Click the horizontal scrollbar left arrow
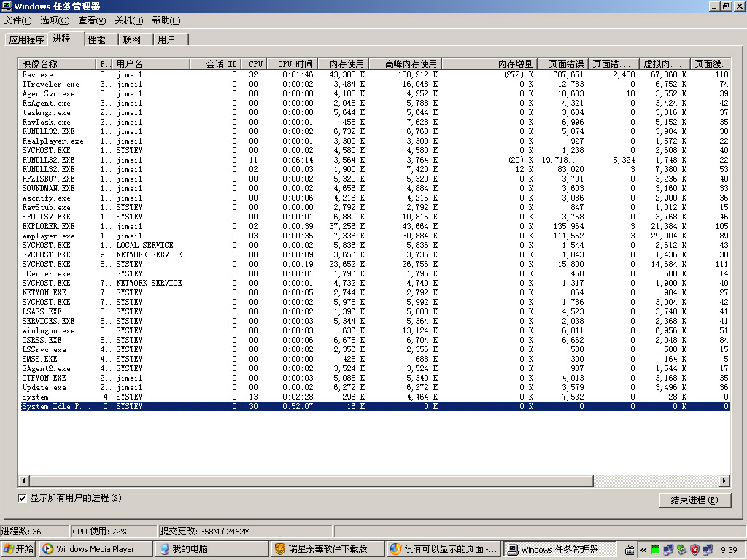 coord(23,481)
